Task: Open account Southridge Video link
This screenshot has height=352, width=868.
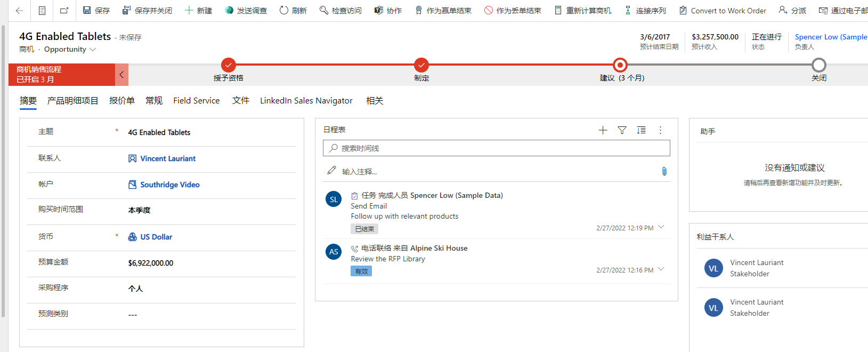Action: 170,185
